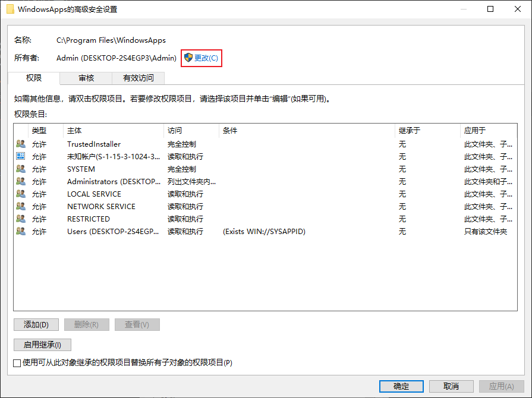Sort by the 条件 column header

coord(307,131)
